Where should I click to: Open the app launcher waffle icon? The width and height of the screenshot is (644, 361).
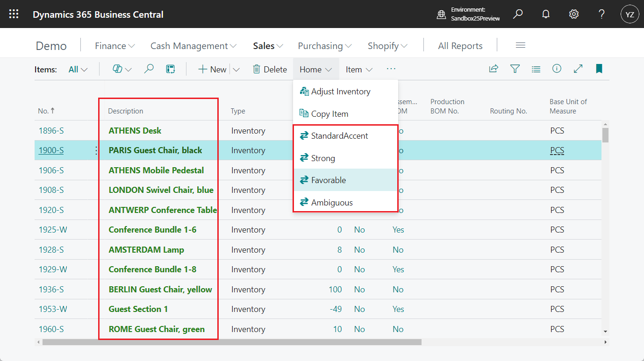tap(14, 14)
